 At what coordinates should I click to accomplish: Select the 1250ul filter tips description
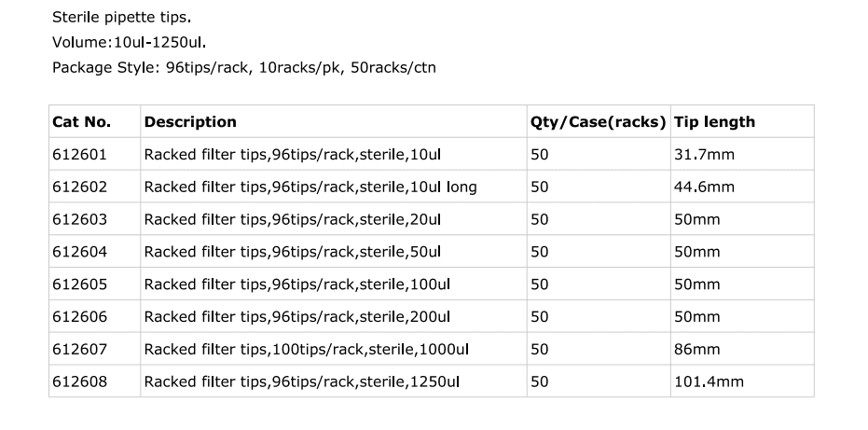302,381
